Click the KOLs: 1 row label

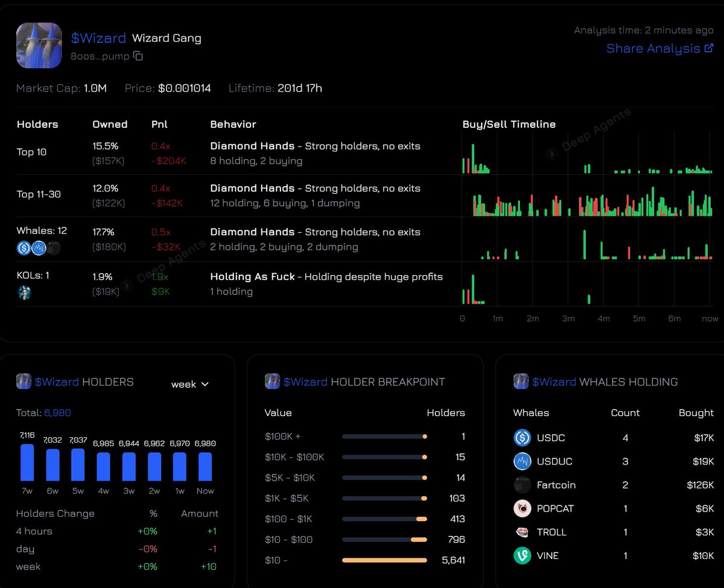[x=33, y=276]
